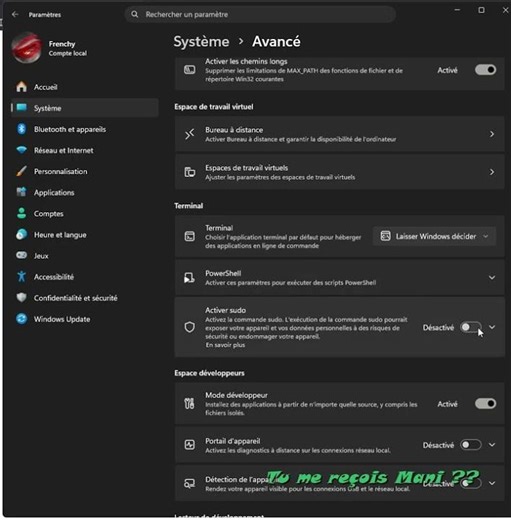Click the Avancé page title
Screen dimensions: 511x520
click(276, 42)
